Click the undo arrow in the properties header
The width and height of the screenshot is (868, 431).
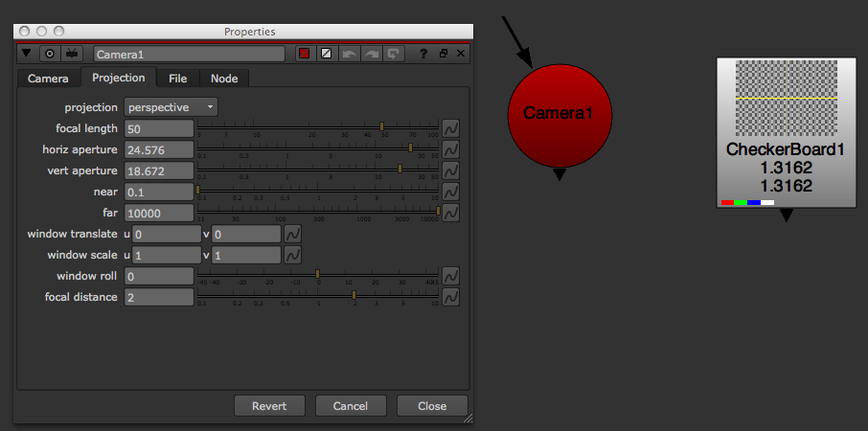point(350,54)
